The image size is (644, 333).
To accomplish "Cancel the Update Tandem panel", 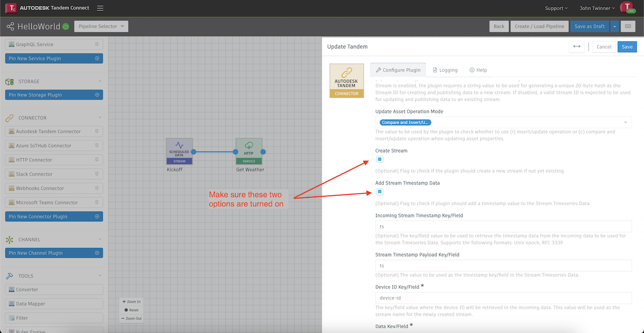I will pos(604,47).
